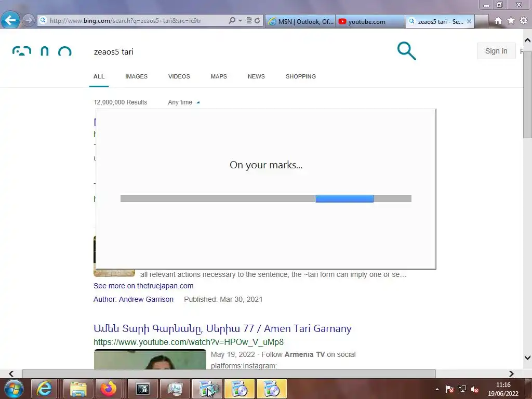The image size is (532, 399).
Task: Refresh the page with the reload icon
Action: click(x=257, y=20)
